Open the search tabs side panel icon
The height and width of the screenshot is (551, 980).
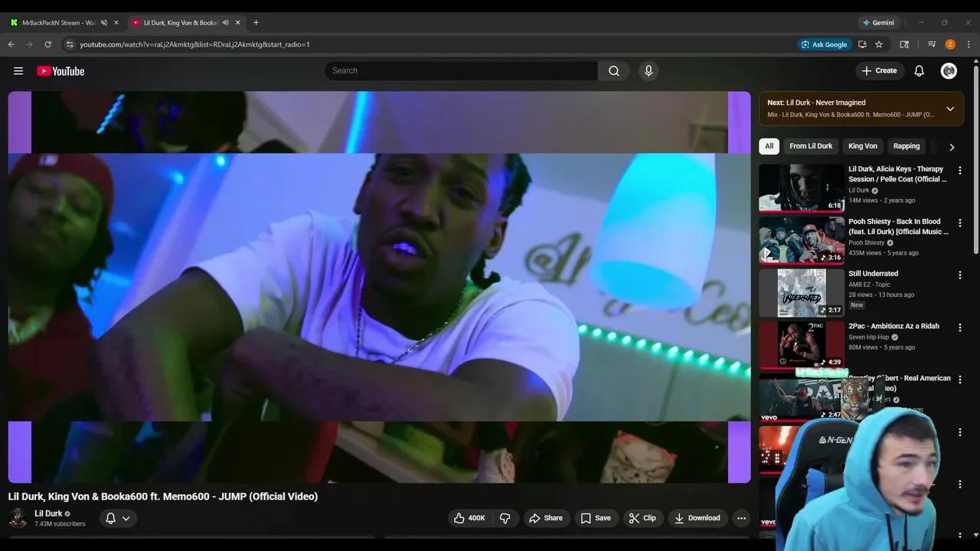(904, 44)
